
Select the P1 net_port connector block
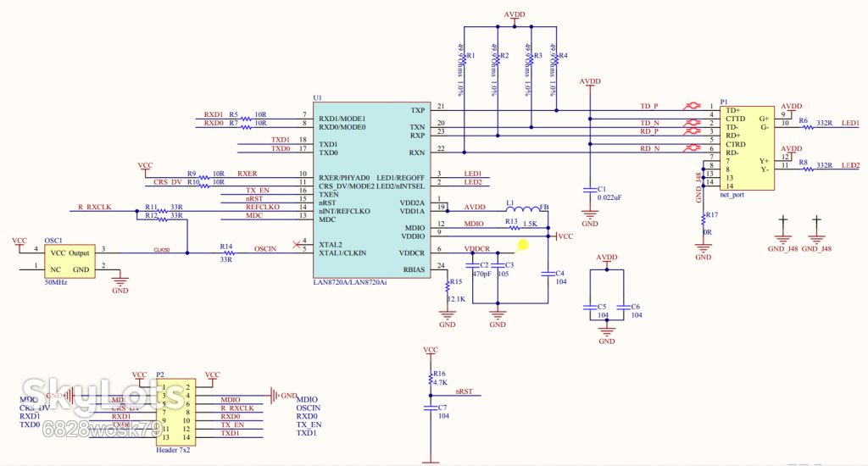(x=747, y=148)
